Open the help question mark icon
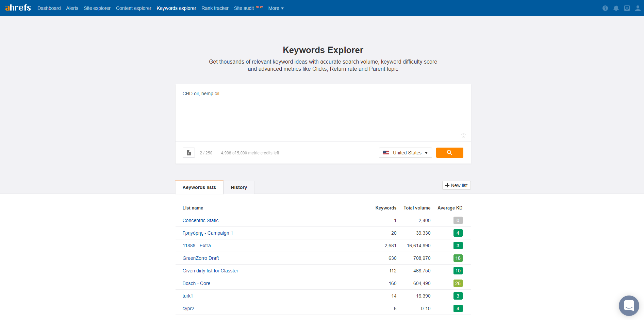 click(605, 8)
